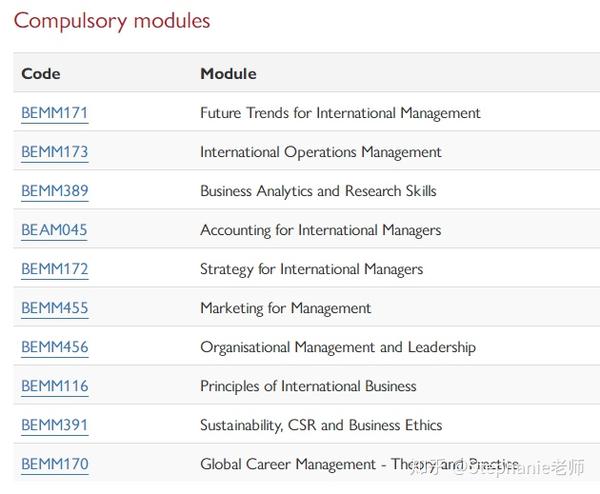600x494 pixels.
Task: Click Sustainability, CSR and Business Ethics
Action: click(321, 426)
